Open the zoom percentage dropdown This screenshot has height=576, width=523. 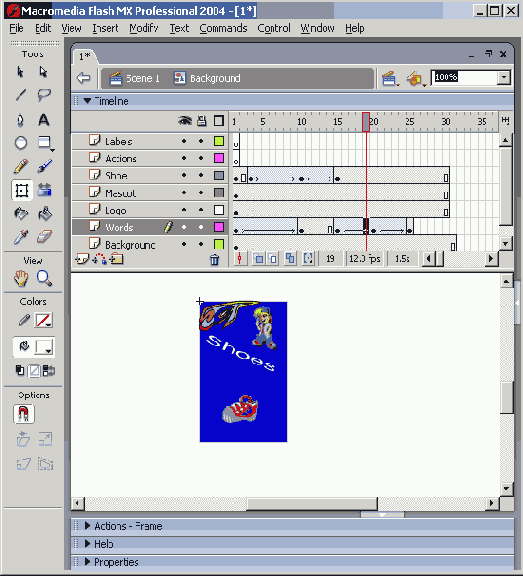[x=504, y=78]
